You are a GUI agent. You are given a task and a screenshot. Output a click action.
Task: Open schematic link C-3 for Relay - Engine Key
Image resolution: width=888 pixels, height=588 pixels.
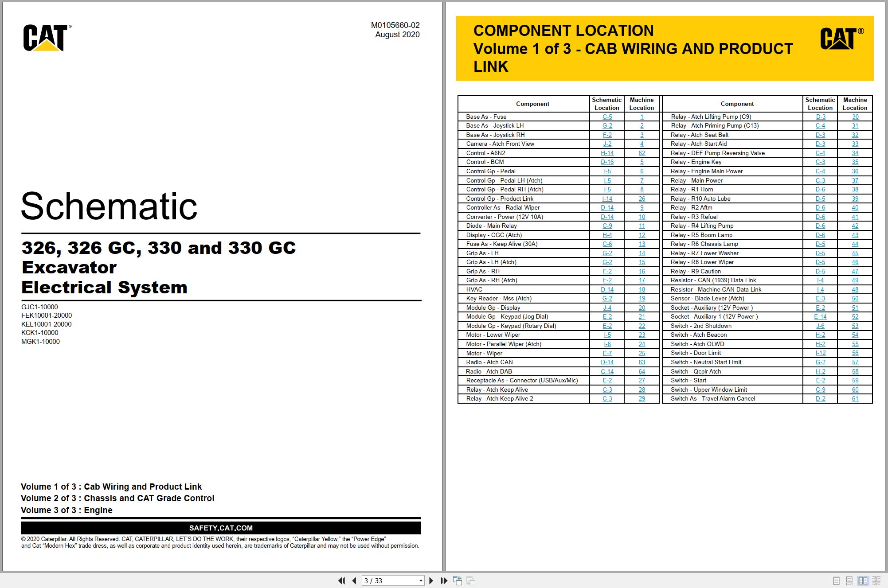coord(820,162)
